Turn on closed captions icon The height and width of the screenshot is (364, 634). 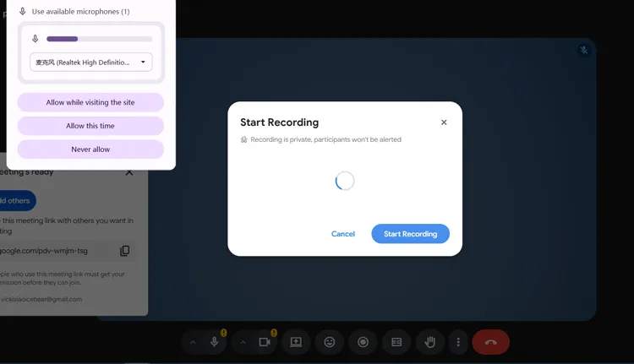coord(396,342)
